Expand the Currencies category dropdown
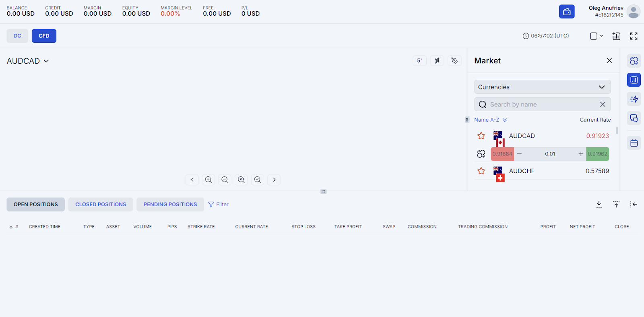The height and width of the screenshot is (317, 644). click(542, 87)
